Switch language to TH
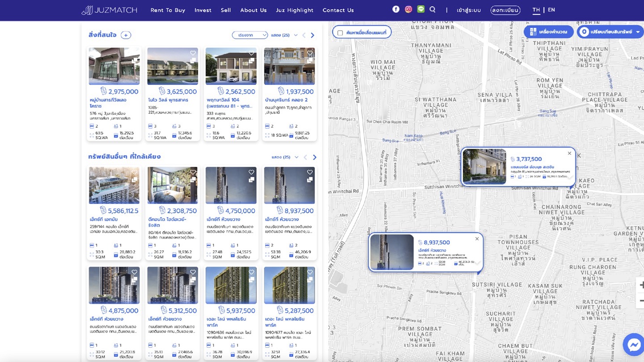 [x=536, y=10]
